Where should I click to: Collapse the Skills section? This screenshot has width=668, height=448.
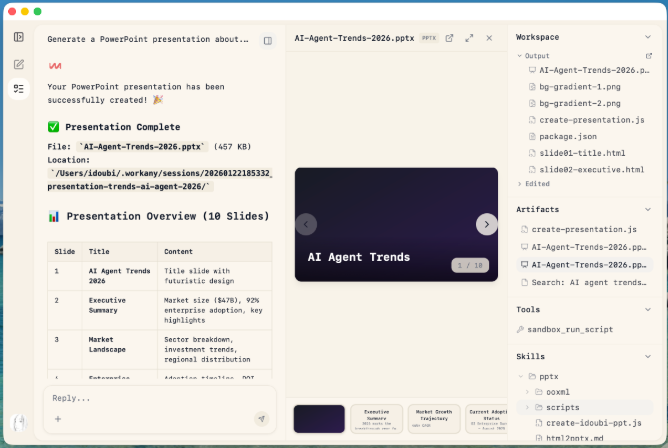coord(648,356)
